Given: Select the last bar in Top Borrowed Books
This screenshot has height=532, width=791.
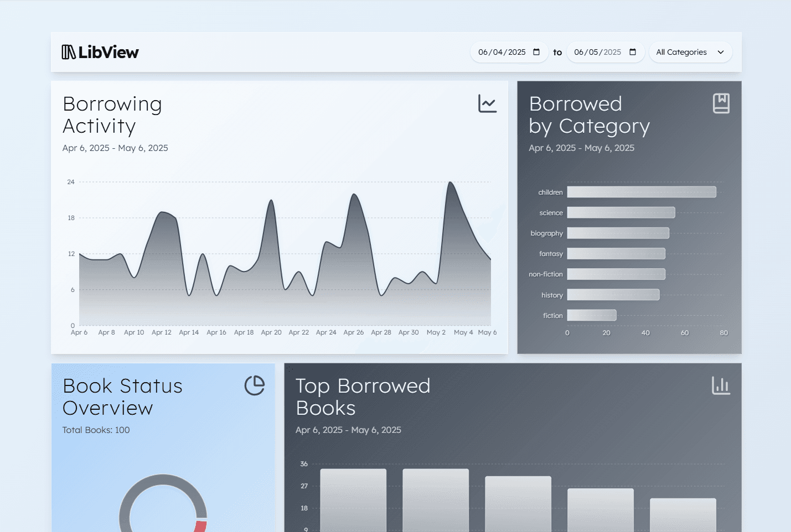Looking at the screenshot, I should pos(683,514).
